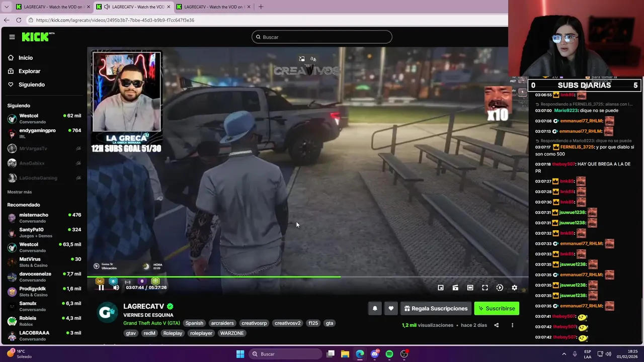Select the redM tag
Image resolution: width=644 pixels, height=362 pixels.
149,333
